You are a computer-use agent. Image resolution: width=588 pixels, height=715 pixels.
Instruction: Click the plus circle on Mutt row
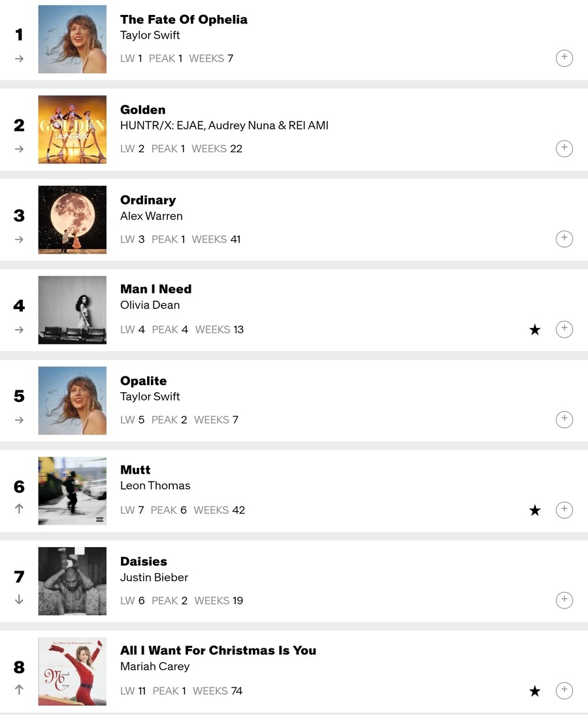pos(564,510)
